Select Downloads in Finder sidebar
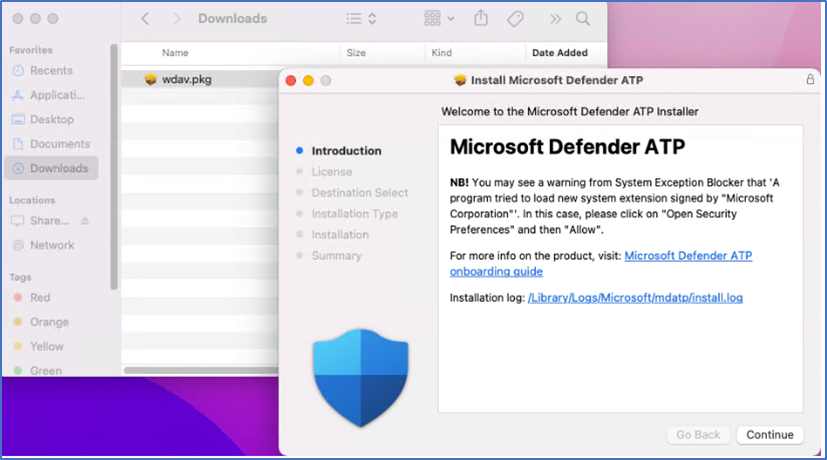The image size is (827, 460). (x=51, y=168)
